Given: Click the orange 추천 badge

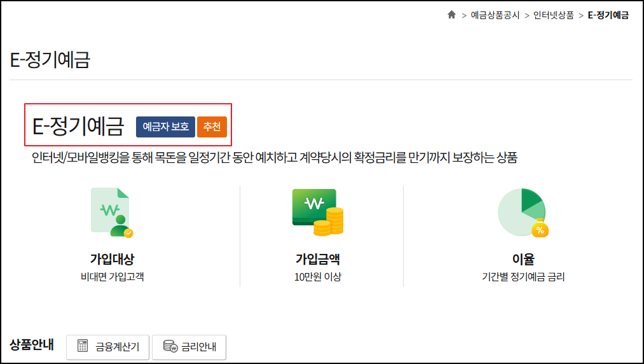Looking at the screenshot, I should click(212, 127).
